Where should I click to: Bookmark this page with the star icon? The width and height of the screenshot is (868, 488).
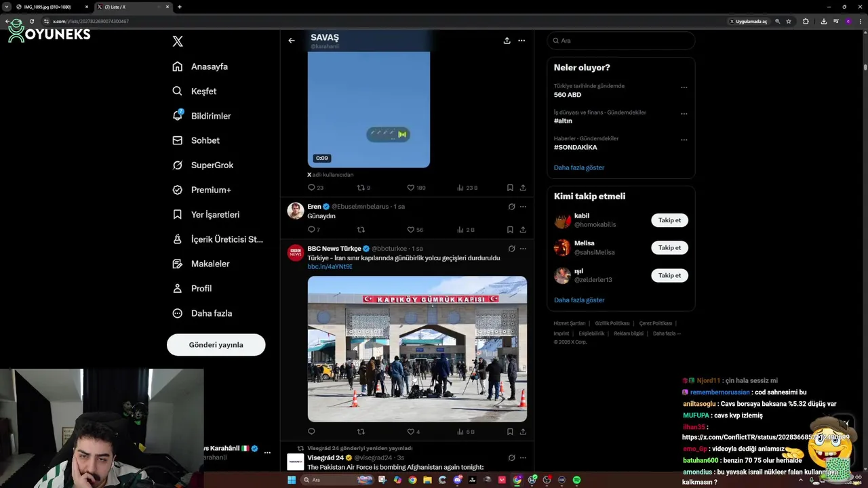coord(789,21)
